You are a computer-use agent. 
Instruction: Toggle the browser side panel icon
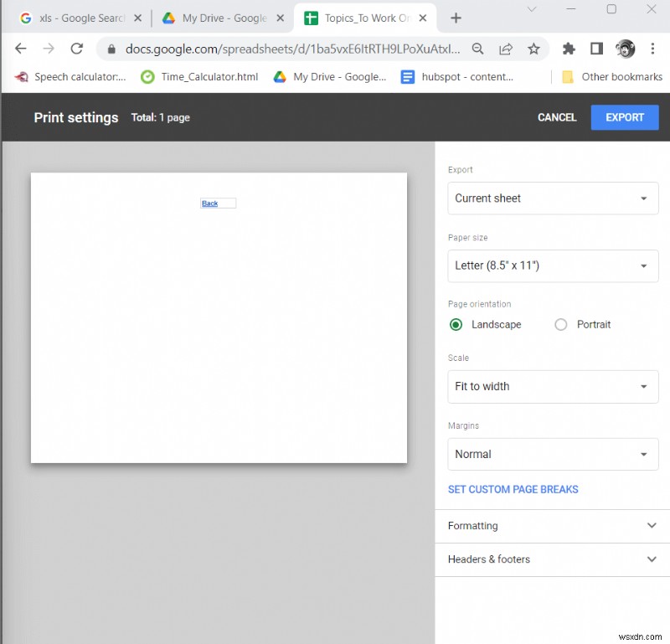click(596, 49)
